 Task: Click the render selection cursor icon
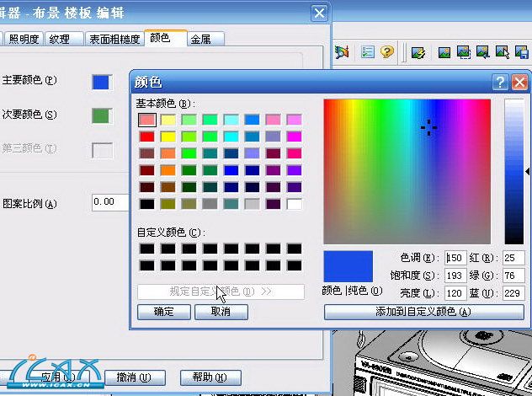(503, 52)
